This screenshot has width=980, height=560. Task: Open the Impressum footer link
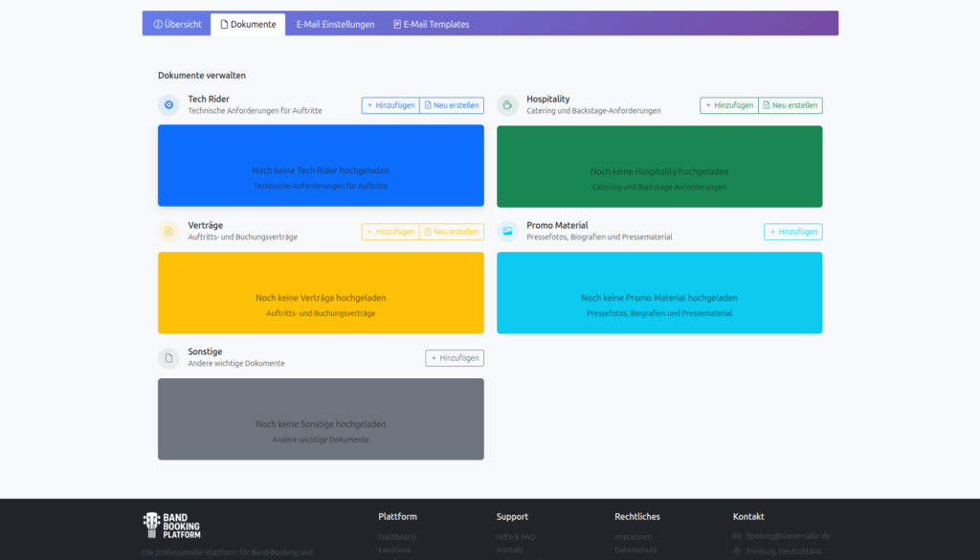pyautogui.click(x=633, y=537)
